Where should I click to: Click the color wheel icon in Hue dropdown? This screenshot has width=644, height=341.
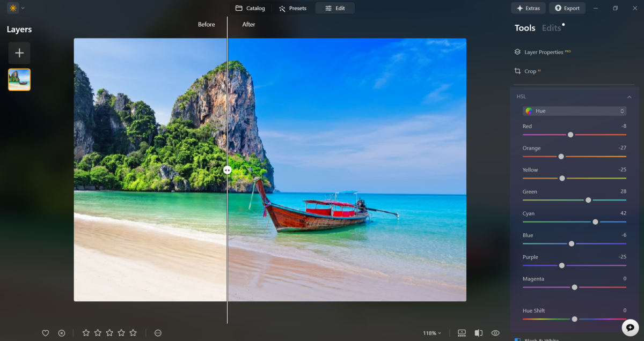[x=529, y=111]
